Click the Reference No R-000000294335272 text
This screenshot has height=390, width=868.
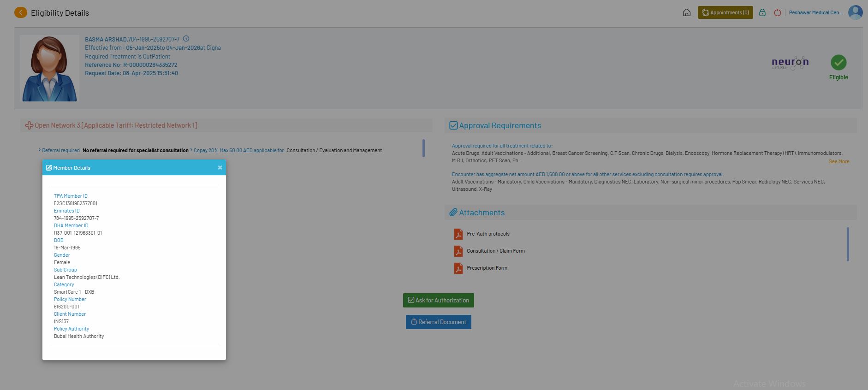131,65
